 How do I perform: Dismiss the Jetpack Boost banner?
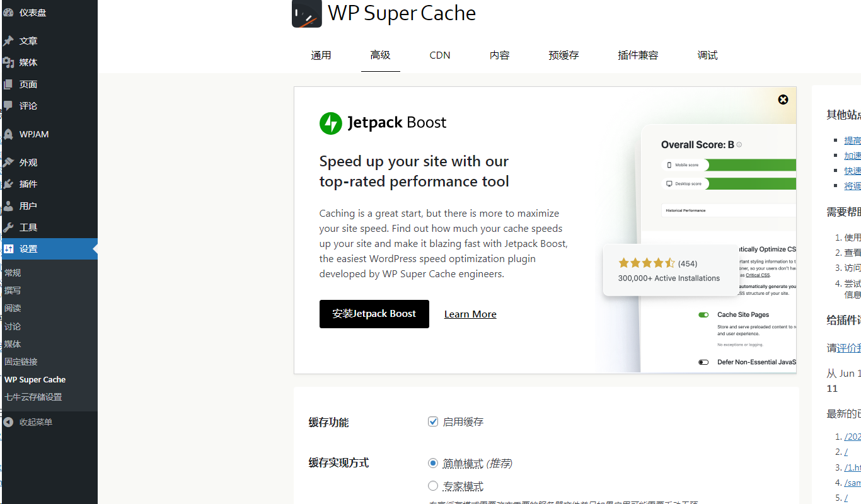point(783,100)
